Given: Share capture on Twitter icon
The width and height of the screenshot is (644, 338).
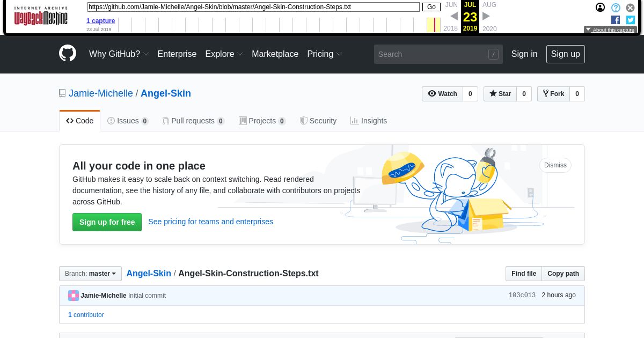Looking at the screenshot, I should click(631, 20).
